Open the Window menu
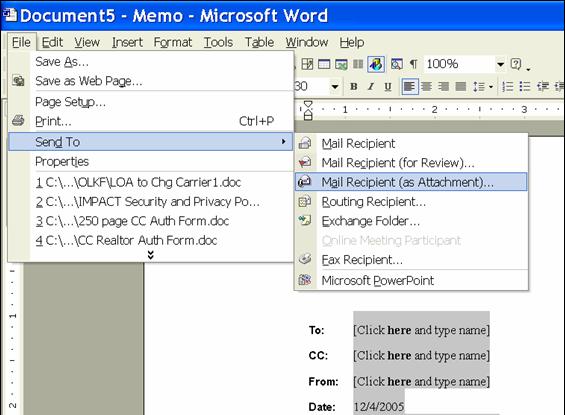Viewport: 565px width, 415px height. tap(307, 42)
